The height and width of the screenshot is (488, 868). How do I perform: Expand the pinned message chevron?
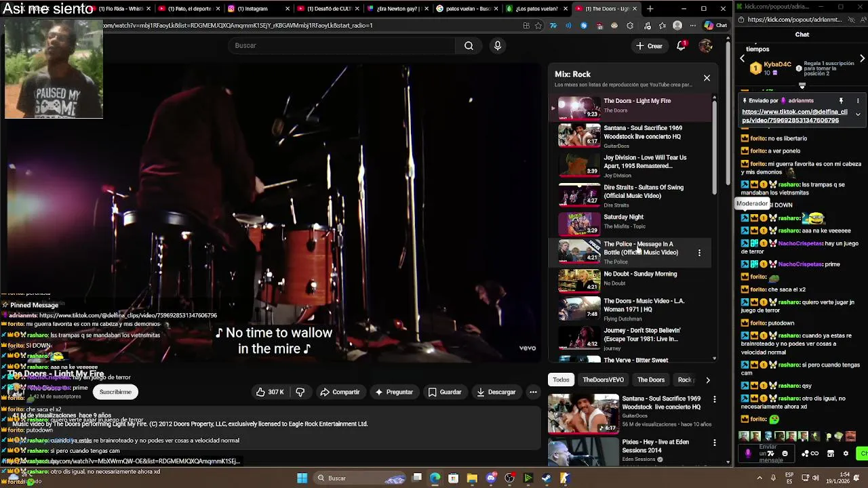857,114
